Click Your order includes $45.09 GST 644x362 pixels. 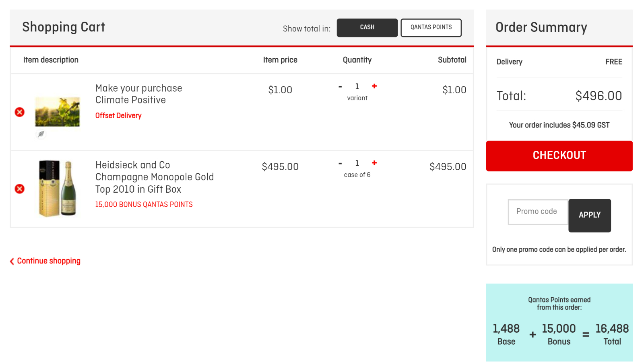[559, 125]
